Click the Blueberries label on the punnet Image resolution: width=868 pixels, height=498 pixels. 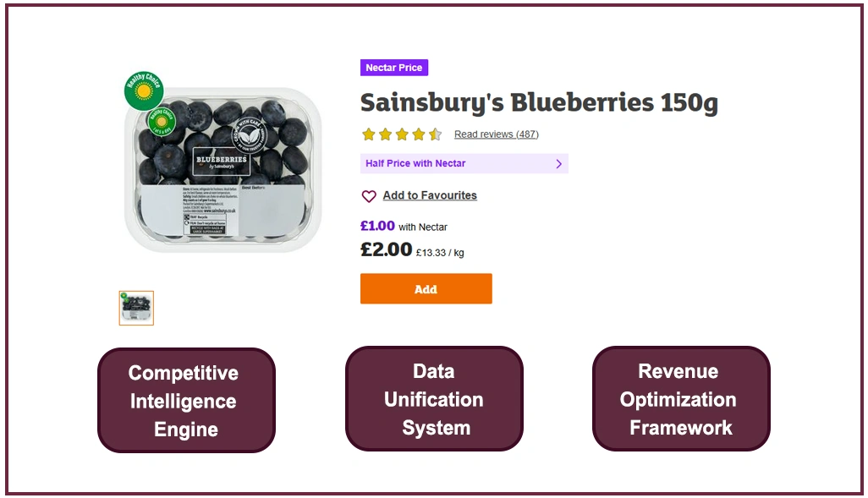(x=222, y=161)
